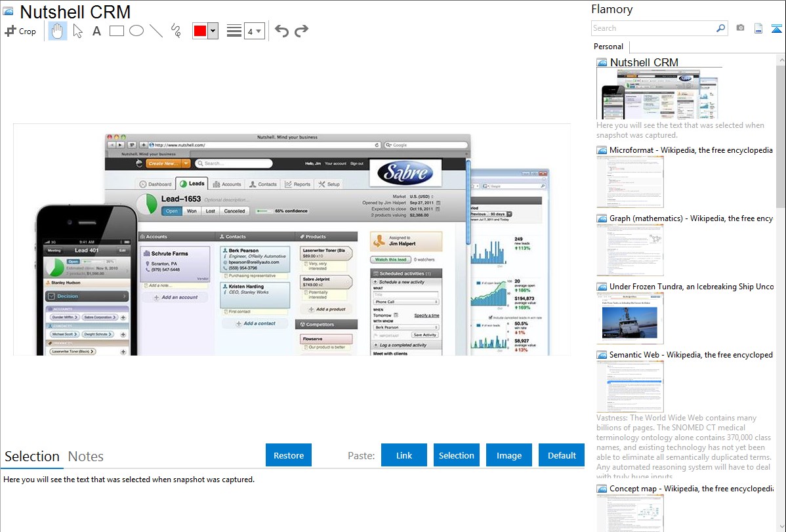Click the red color swatch
Viewport: 786px width, 532px height.
pyautogui.click(x=200, y=31)
